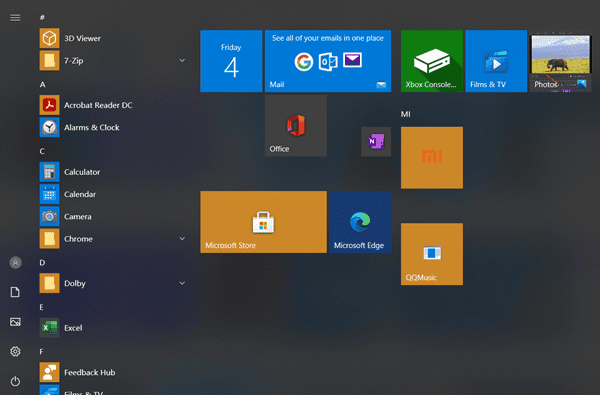Open the Xbox Console tile

tap(432, 61)
